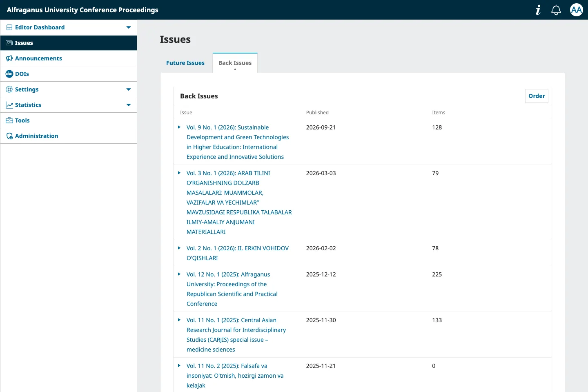Expand the Statistics submenu arrow
Viewport: 588px width, 392px height.
(129, 105)
